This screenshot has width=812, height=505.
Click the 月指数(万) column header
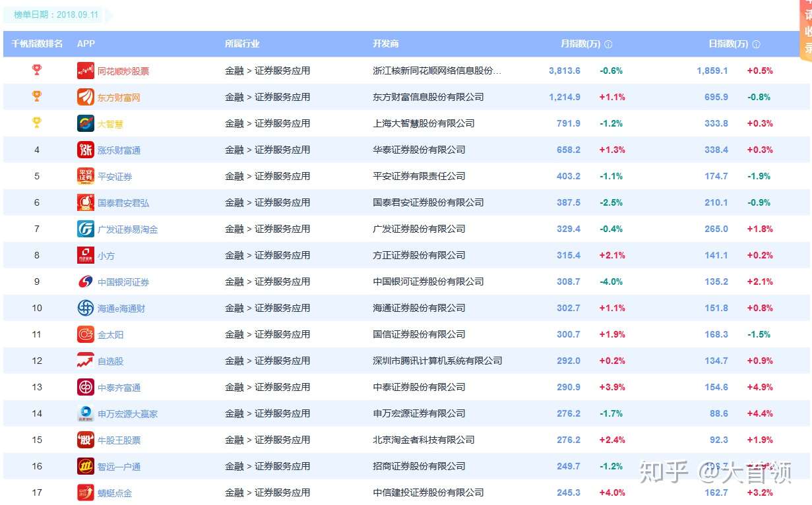pos(580,44)
